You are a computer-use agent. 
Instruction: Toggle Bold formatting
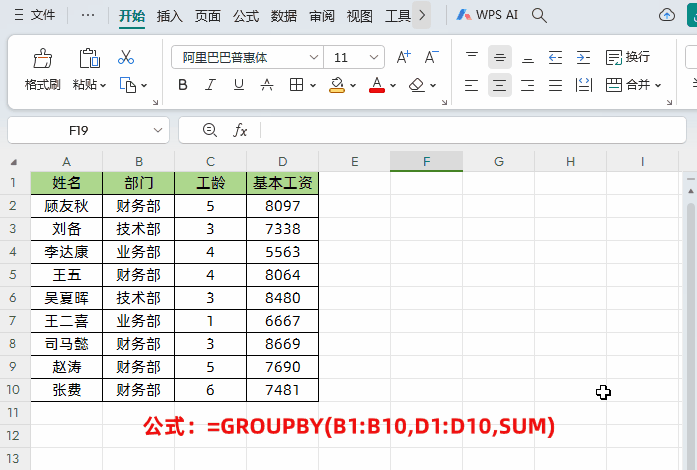[x=182, y=85]
